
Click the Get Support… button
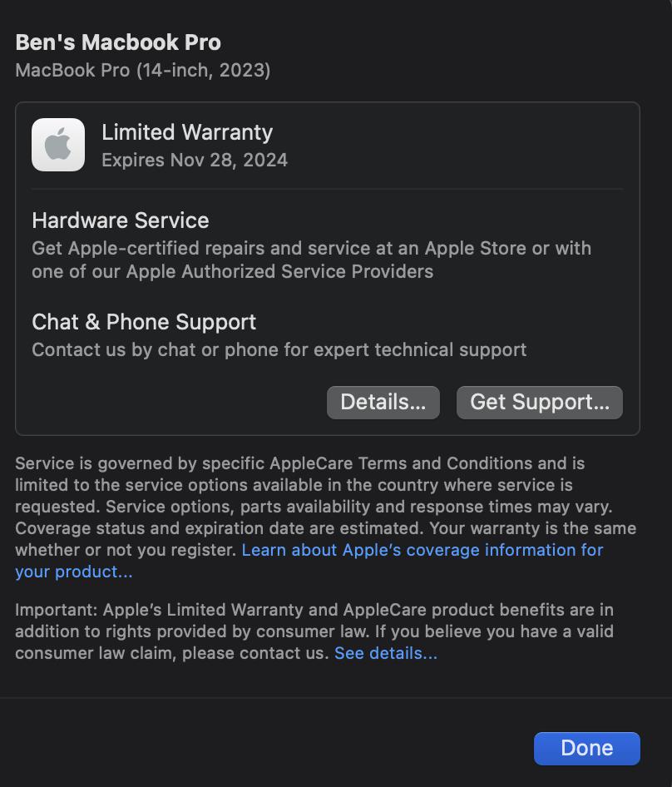point(540,402)
